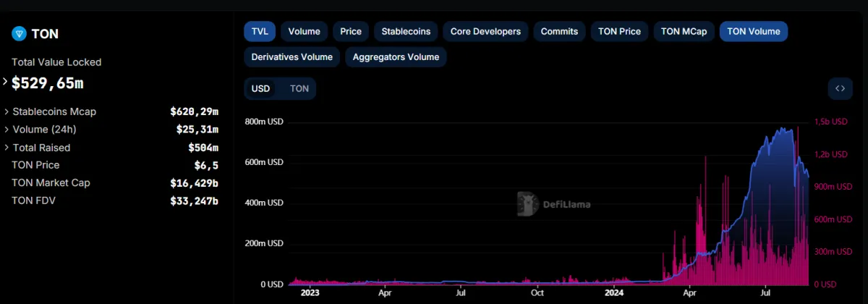Click the $6,5 price value
This screenshot has width=868, height=304.
coord(206,165)
